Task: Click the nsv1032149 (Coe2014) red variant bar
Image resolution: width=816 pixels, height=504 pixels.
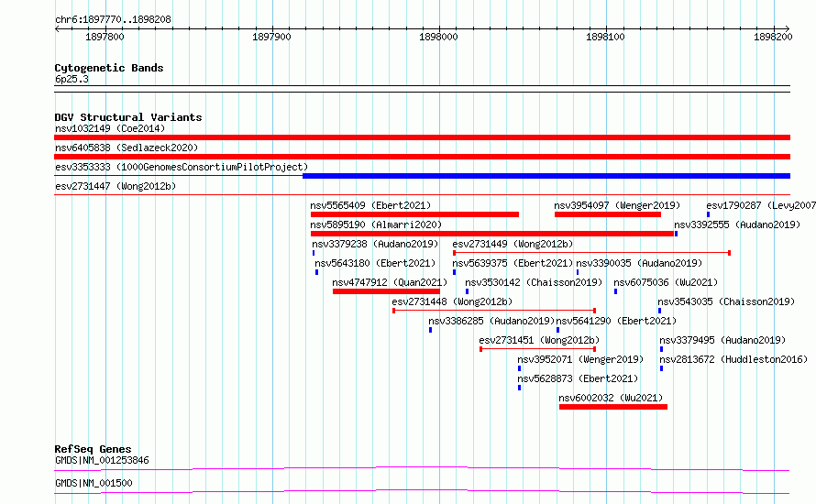Action: coord(422,137)
